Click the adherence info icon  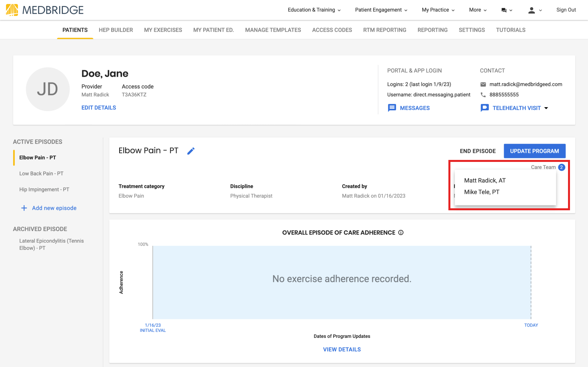click(x=401, y=233)
